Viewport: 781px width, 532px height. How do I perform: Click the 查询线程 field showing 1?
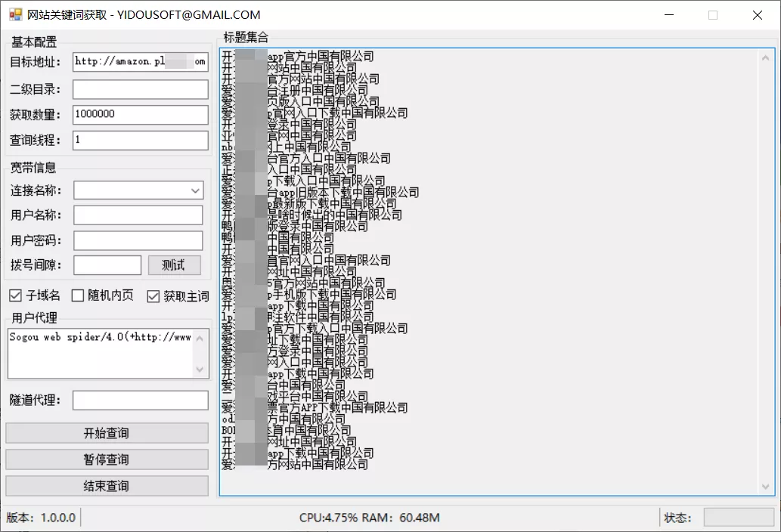(141, 141)
